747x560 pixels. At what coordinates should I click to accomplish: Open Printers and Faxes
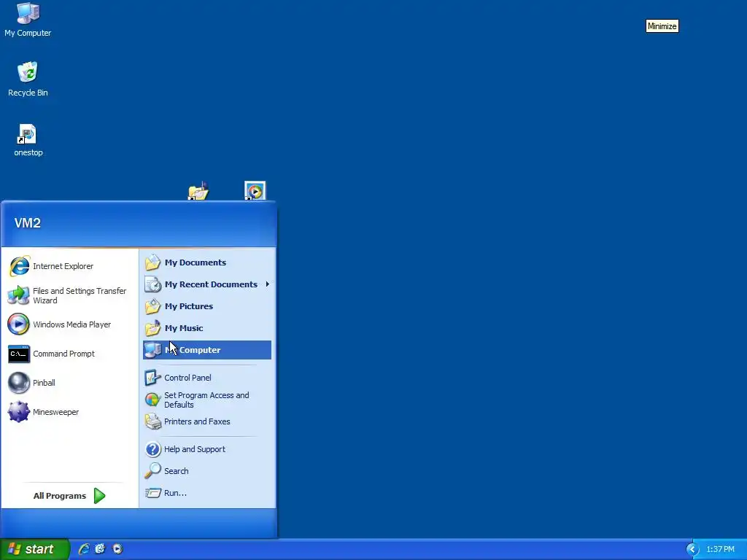[x=207, y=421]
